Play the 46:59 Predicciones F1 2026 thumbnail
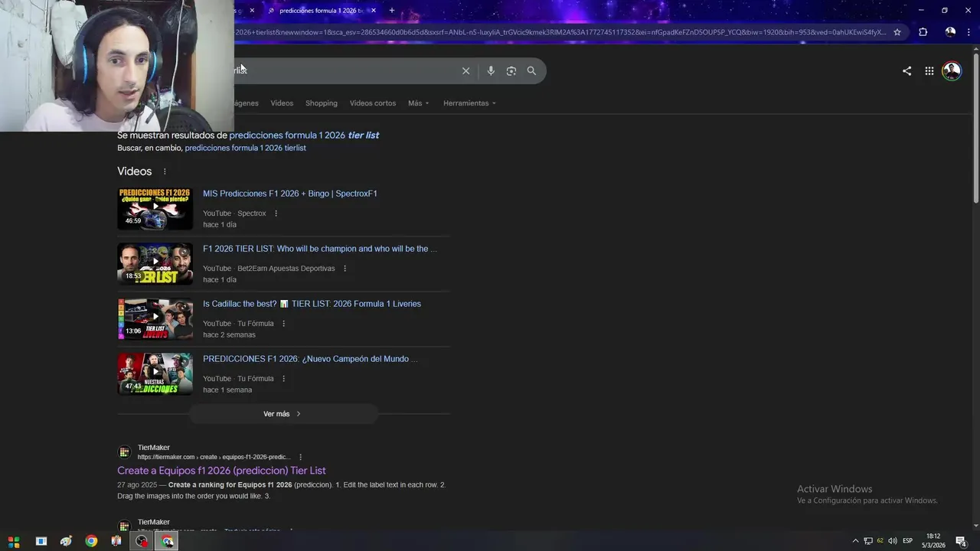Image resolution: width=980 pixels, height=551 pixels. pyautogui.click(x=155, y=209)
